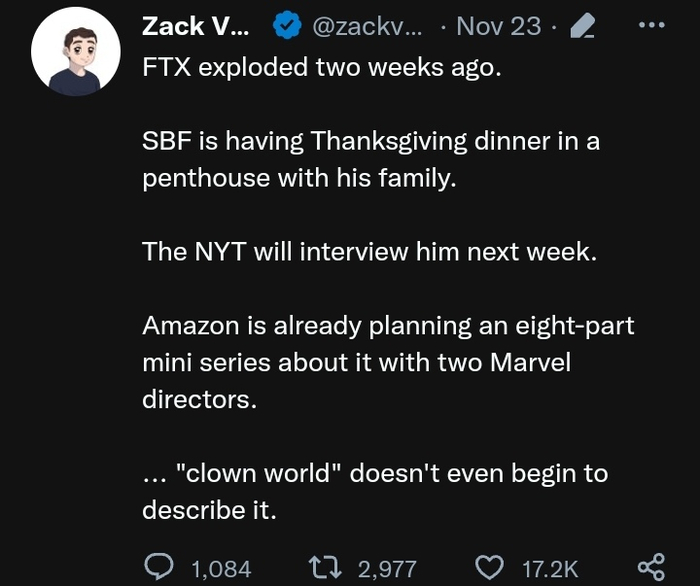Click the pencil edit icon beside the date
The width and height of the screenshot is (700, 586).
581,27
